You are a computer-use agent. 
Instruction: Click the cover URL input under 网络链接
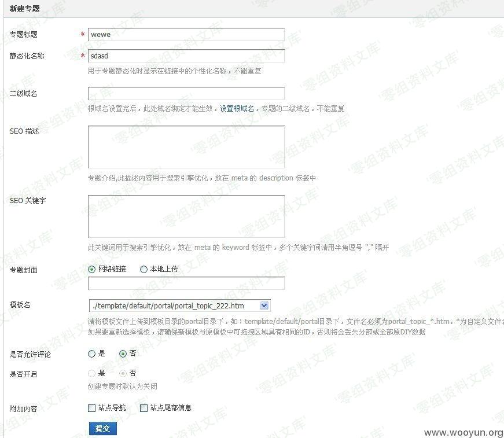pyautogui.click(x=186, y=284)
